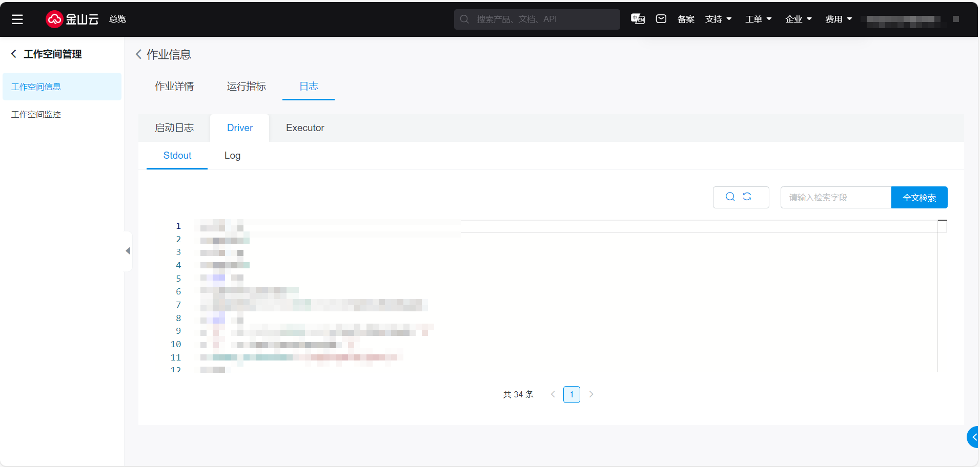Select page 1 in pagination

(571, 394)
